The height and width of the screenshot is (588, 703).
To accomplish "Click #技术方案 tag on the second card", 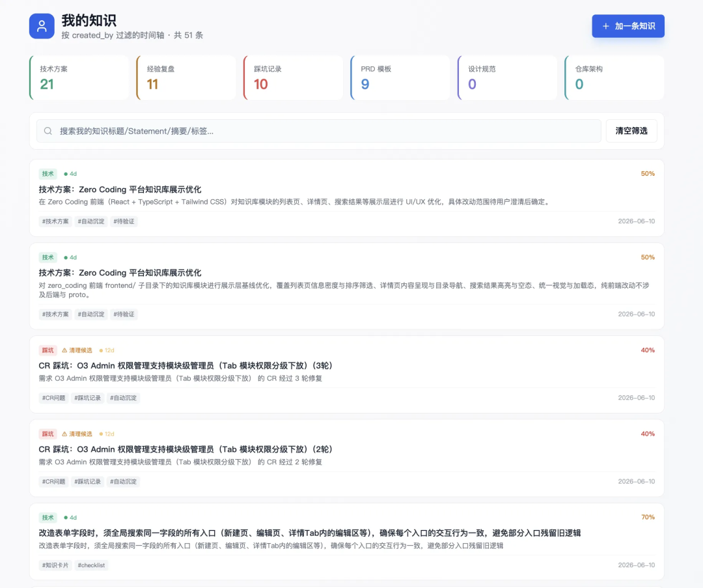I will [x=55, y=315].
